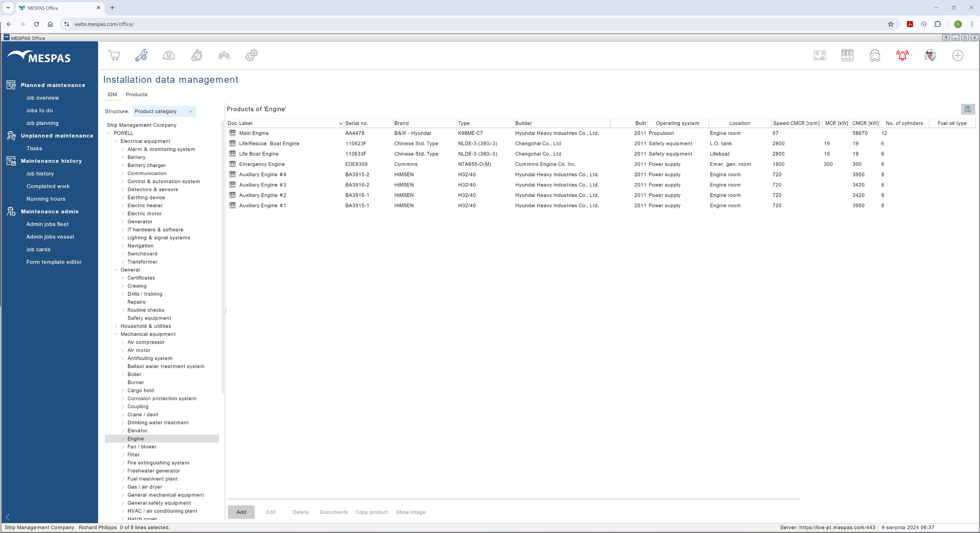Select the Main Engine row label
This screenshot has width=980, height=533.
tap(254, 133)
